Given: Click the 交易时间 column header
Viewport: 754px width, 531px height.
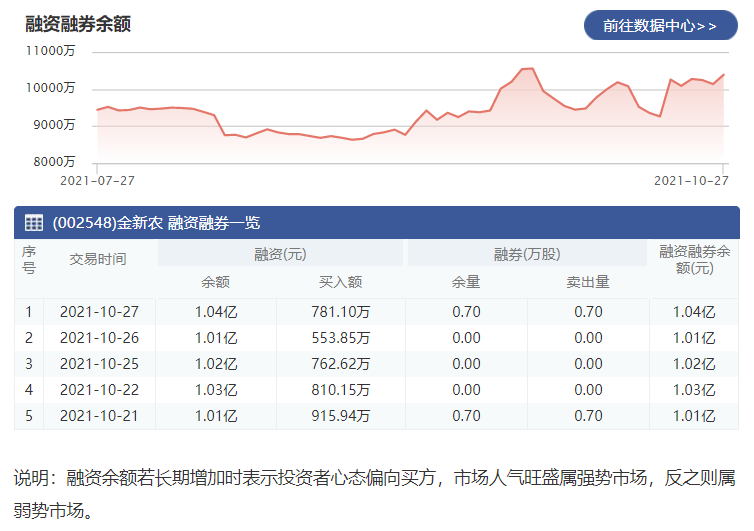Looking at the screenshot, I should pos(98,259).
